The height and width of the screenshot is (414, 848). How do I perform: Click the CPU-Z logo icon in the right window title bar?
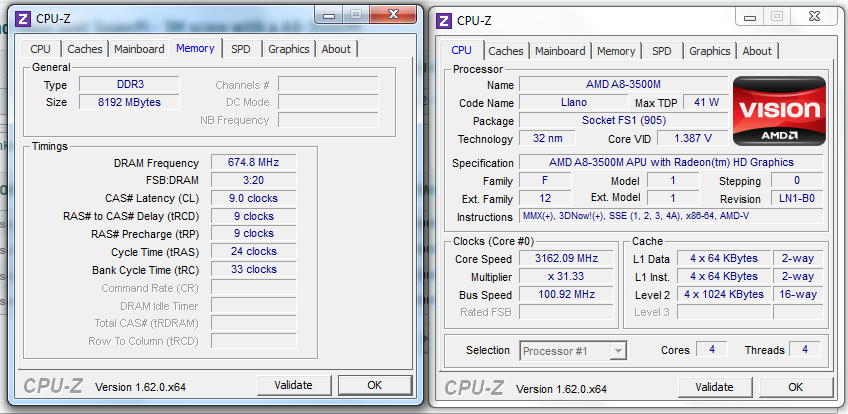coord(444,21)
